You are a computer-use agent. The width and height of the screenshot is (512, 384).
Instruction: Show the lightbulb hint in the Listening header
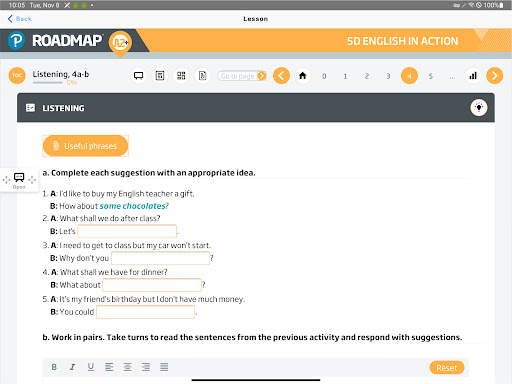point(479,108)
